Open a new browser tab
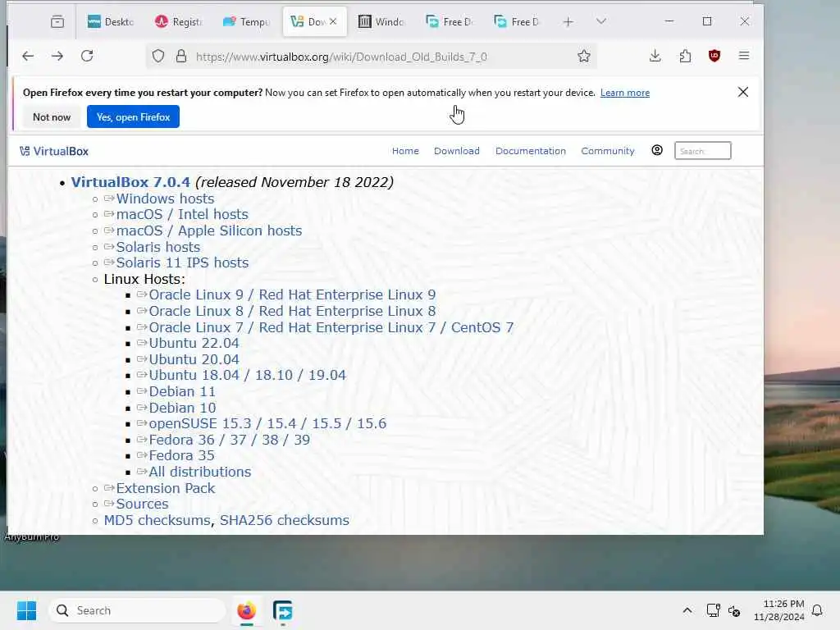Viewport: 840px width, 630px height. pyautogui.click(x=568, y=21)
